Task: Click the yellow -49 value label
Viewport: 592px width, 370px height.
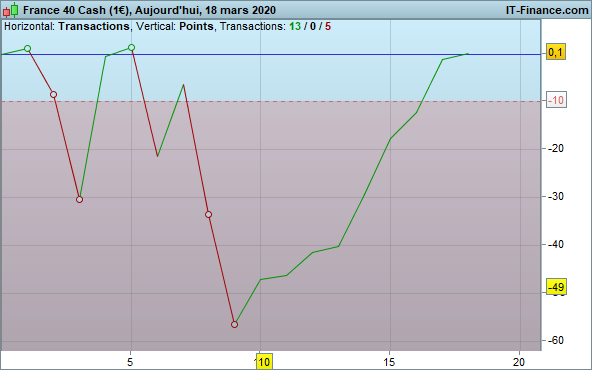Action: click(x=556, y=287)
